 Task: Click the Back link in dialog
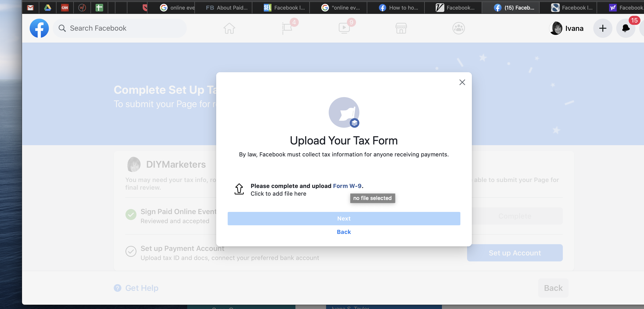344,232
